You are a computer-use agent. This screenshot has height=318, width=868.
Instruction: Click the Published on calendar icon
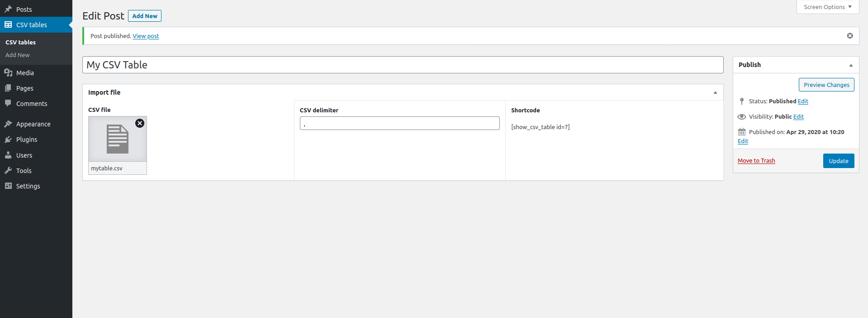click(742, 132)
